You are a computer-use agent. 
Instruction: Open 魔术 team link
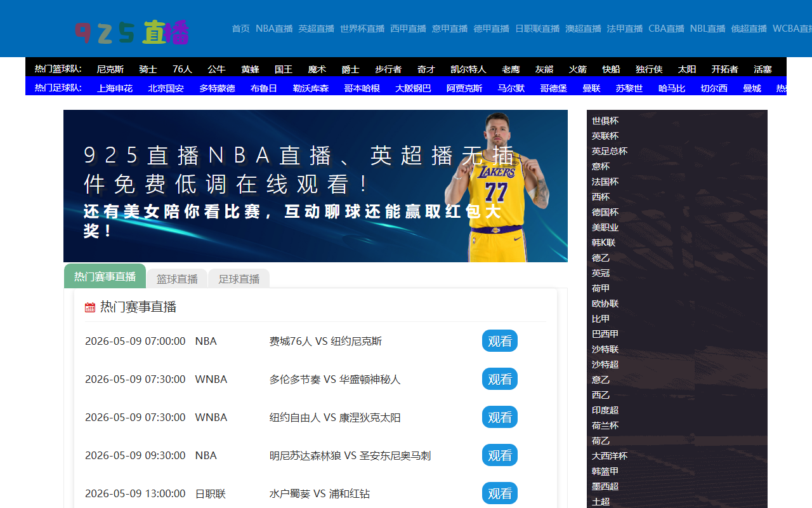coord(317,69)
